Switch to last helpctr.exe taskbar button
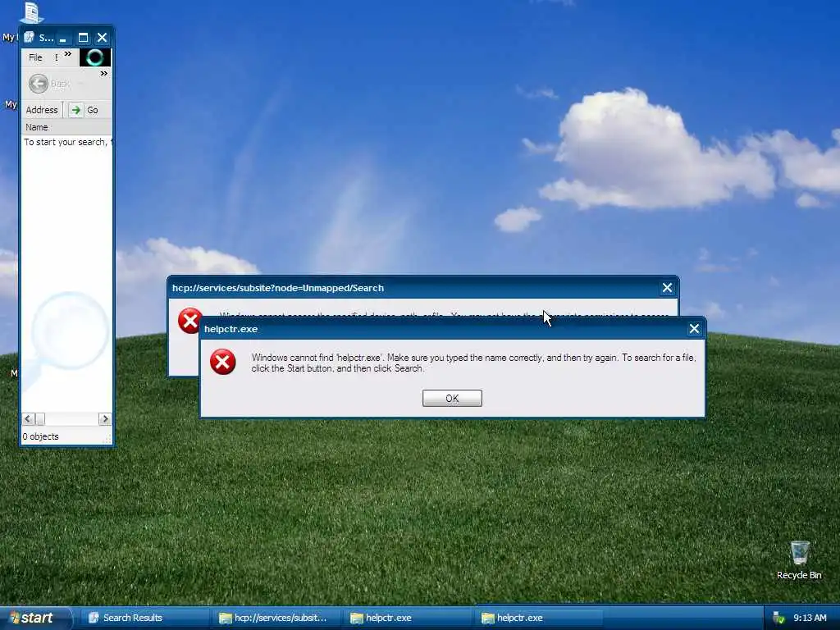 pos(540,618)
